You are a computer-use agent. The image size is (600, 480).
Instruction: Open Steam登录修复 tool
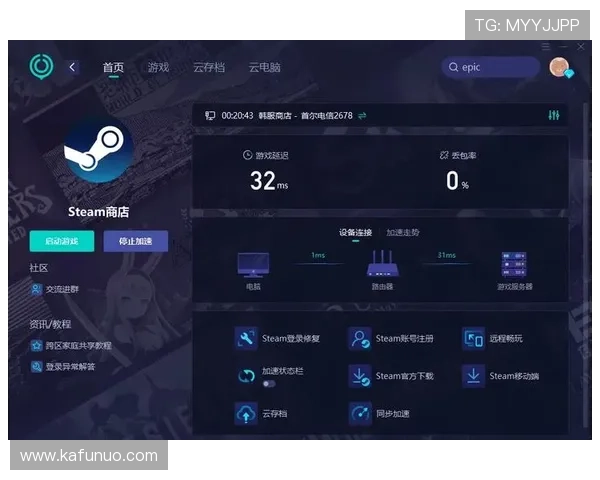point(277,339)
